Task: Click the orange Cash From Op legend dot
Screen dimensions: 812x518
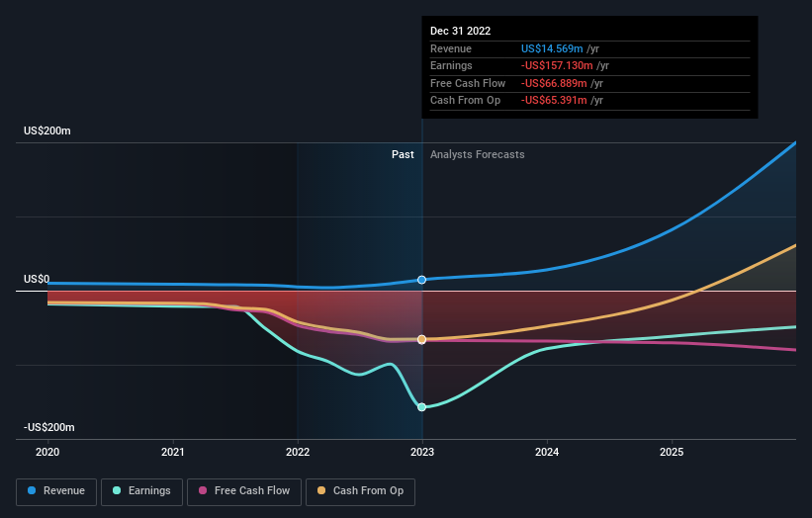Action: 321,490
